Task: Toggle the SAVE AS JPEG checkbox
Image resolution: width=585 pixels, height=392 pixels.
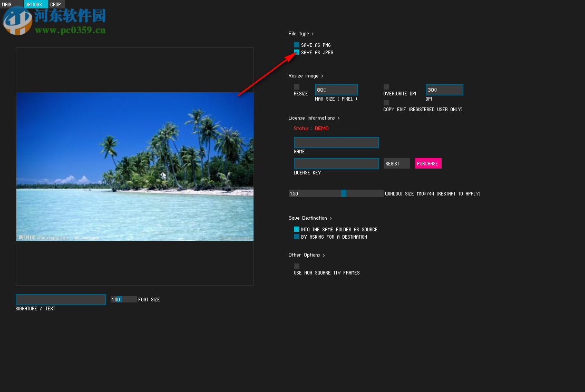Action: (x=297, y=52)
